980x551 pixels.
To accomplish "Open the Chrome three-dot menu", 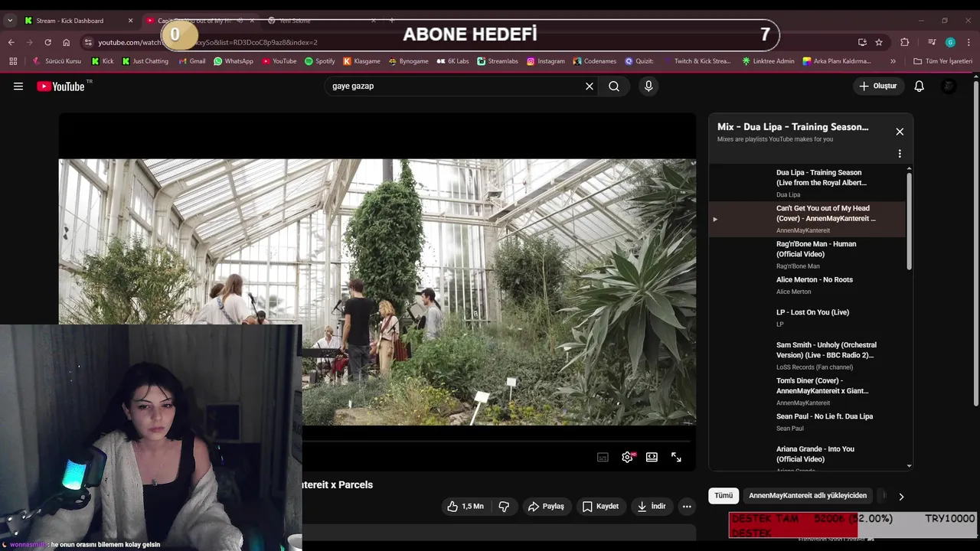I will click(969, 42).
